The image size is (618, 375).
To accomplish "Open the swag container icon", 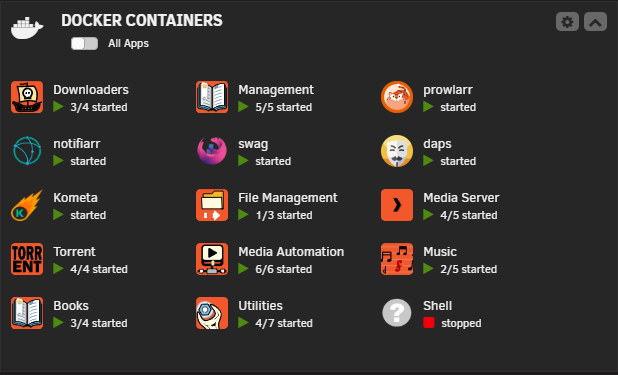I will pos(212,151).
